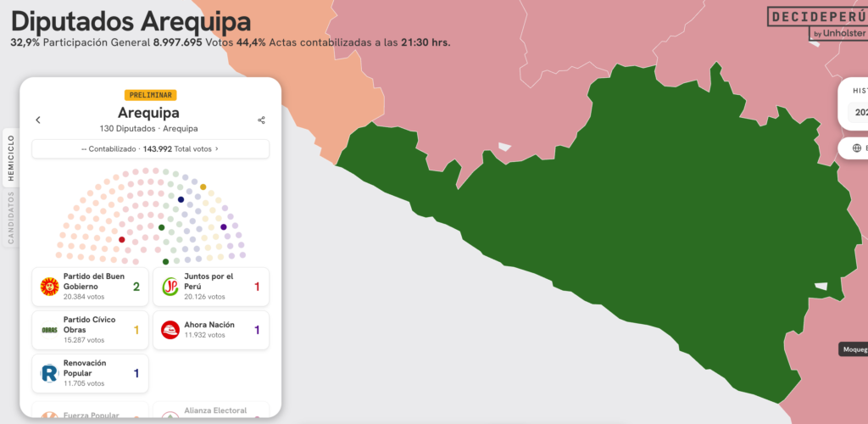
Task: Select the yellow seat dot in hemicycle
Action: click(203, 187)
